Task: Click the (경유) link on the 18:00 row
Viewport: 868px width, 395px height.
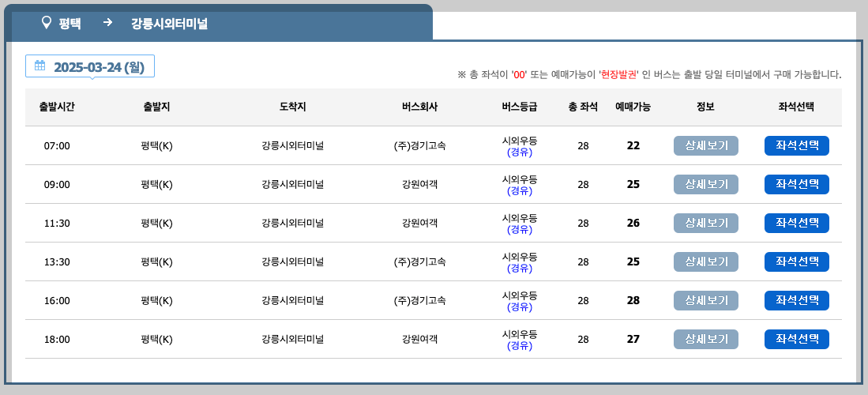Action: click(x=519, y=346)
